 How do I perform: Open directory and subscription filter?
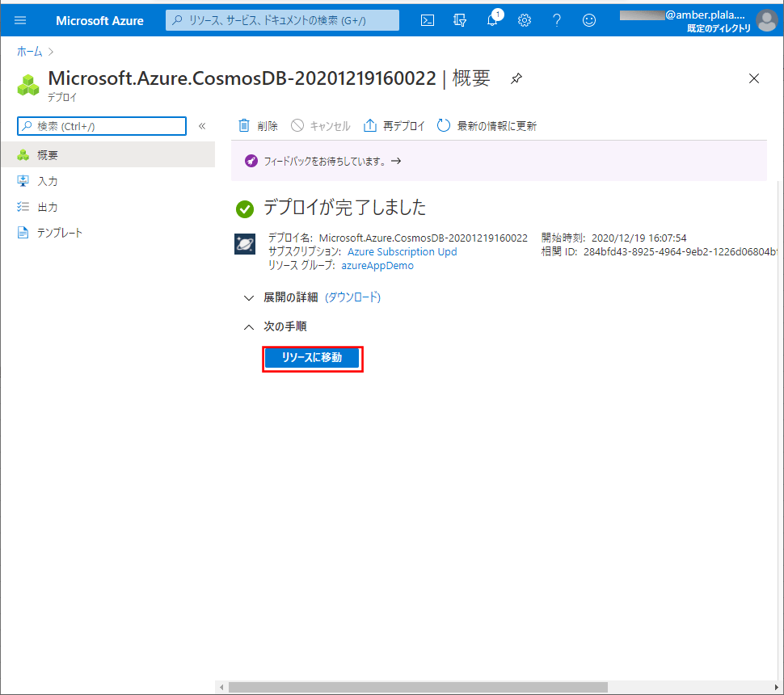pyautogui.click(x=460, y=20)
